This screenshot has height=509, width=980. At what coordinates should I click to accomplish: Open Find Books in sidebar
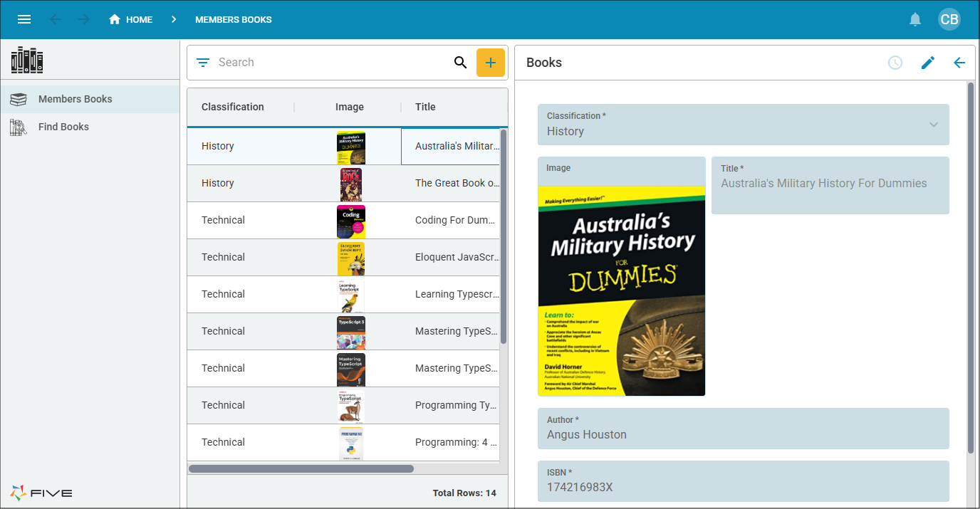tap(63, 127)
